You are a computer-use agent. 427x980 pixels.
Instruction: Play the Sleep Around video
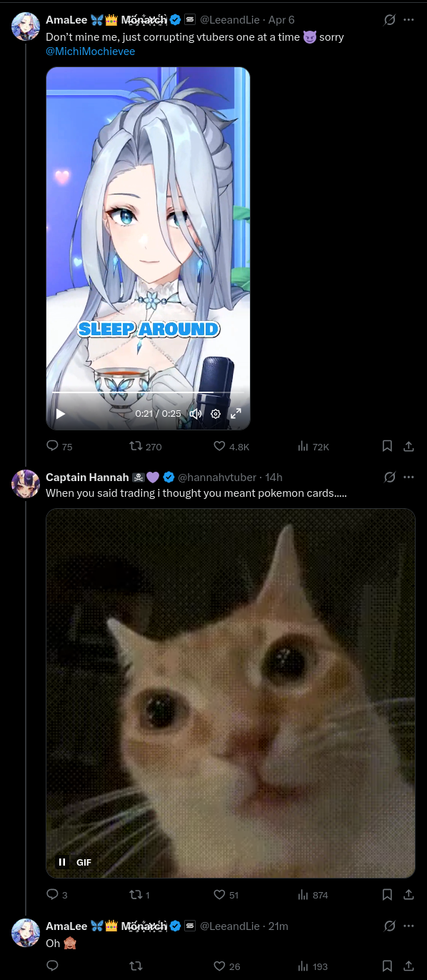click(61, 413)
